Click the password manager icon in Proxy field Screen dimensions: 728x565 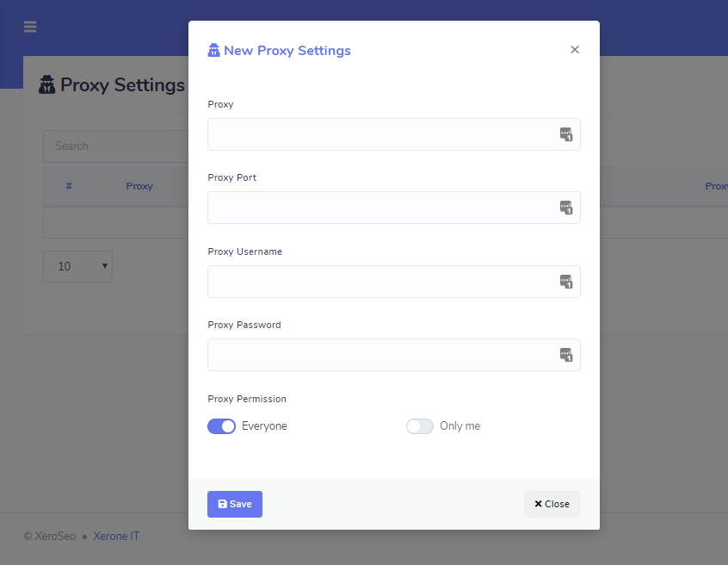565,134
